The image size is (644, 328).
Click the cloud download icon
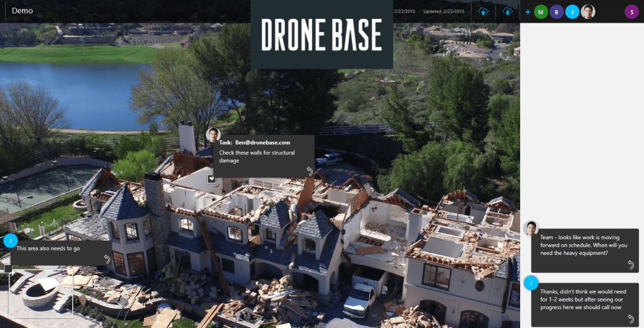coord(508,12)
